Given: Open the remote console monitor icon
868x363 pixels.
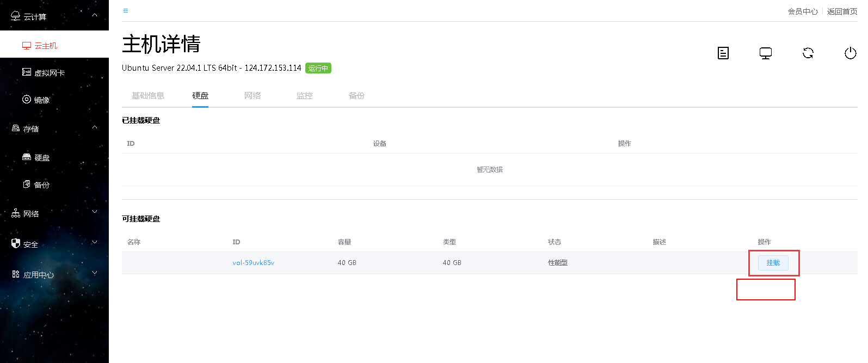Looking at the screenshot, I should [765, 53].
